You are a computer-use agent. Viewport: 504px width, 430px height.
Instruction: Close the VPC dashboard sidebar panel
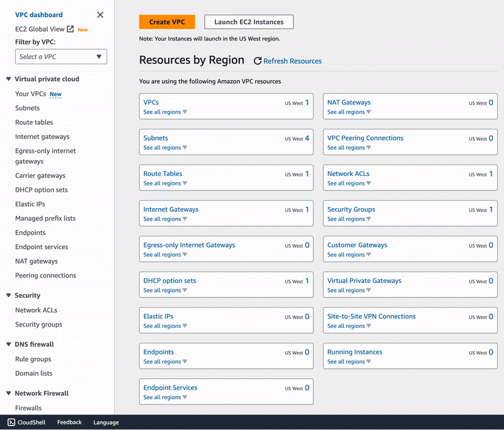coord(100,15)
